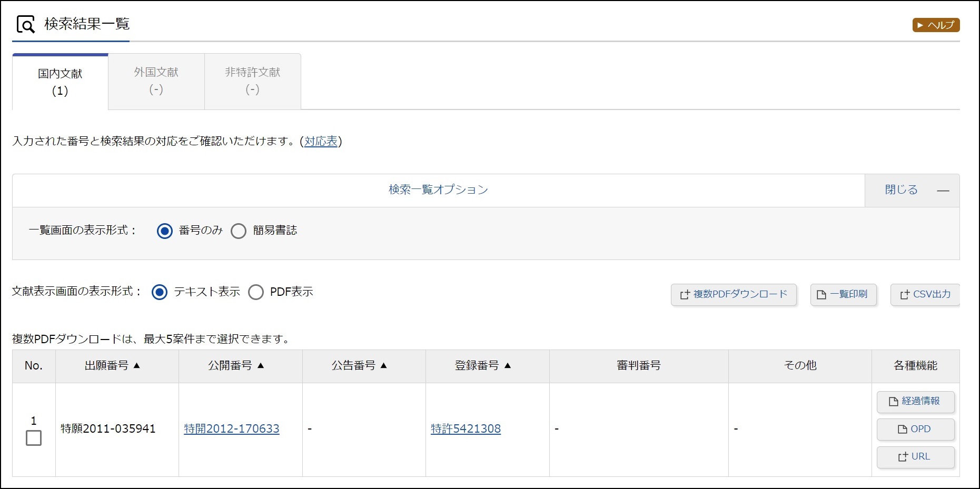Image resolution: width=980 pixels, height=489 pixels.
Task: Click the 一覧印刷 print button
Action: [843, 295]
